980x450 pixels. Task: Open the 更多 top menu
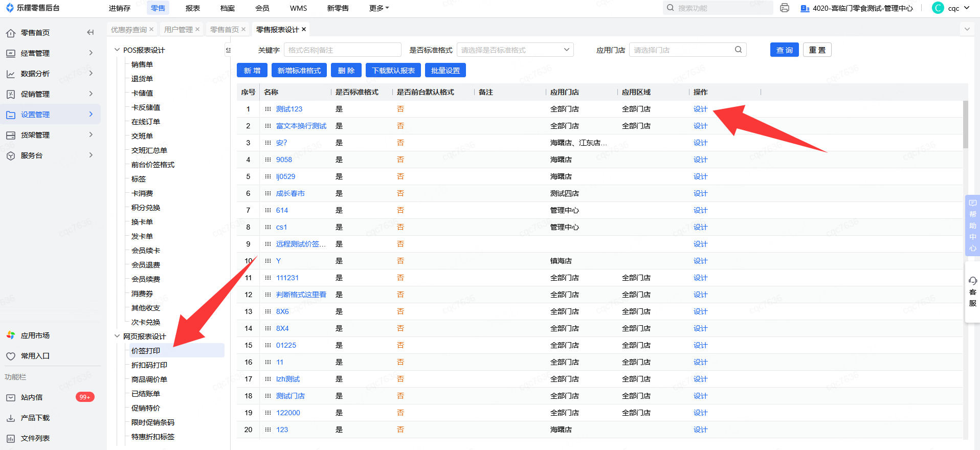(x=379, y=8)
